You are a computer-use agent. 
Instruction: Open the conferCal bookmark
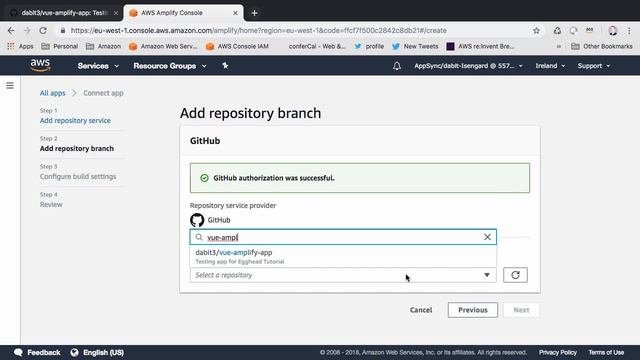pyautogui.click(x=317, y=47)
